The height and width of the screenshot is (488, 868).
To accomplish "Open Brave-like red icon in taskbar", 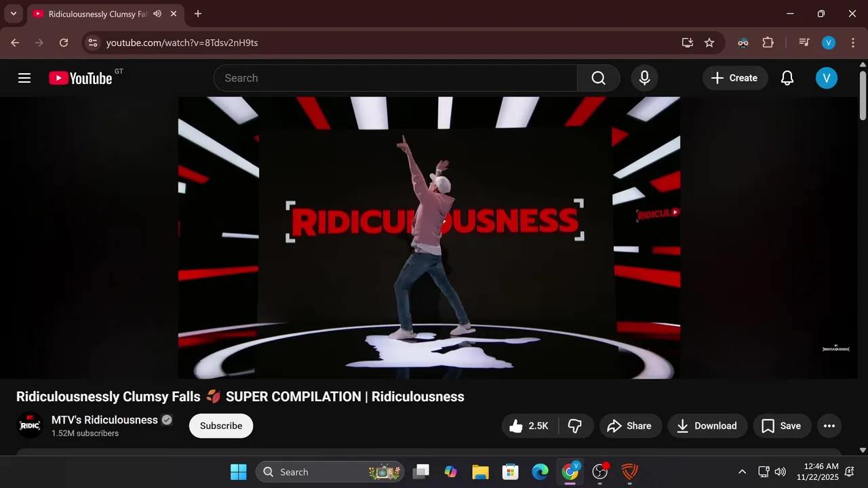I will tap(630, 472).
